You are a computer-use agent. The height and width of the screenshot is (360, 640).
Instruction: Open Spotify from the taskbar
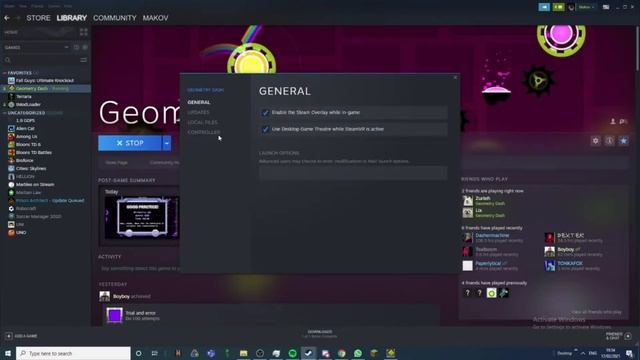pyautogui.click(x=293, y=353)
